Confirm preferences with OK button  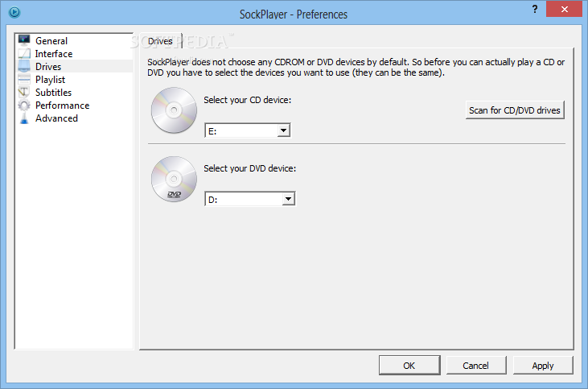tap(409, 365)
